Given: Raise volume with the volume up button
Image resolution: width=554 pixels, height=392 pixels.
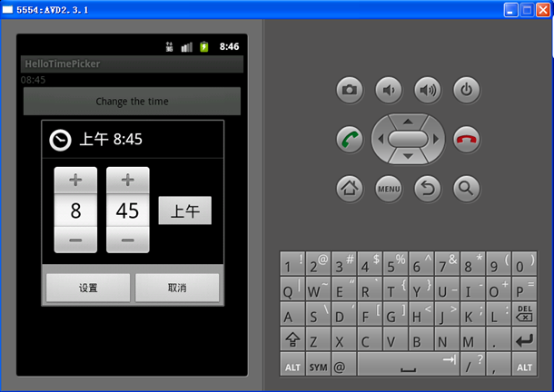Looking at the screenshot, I should (x=428, y=90).
